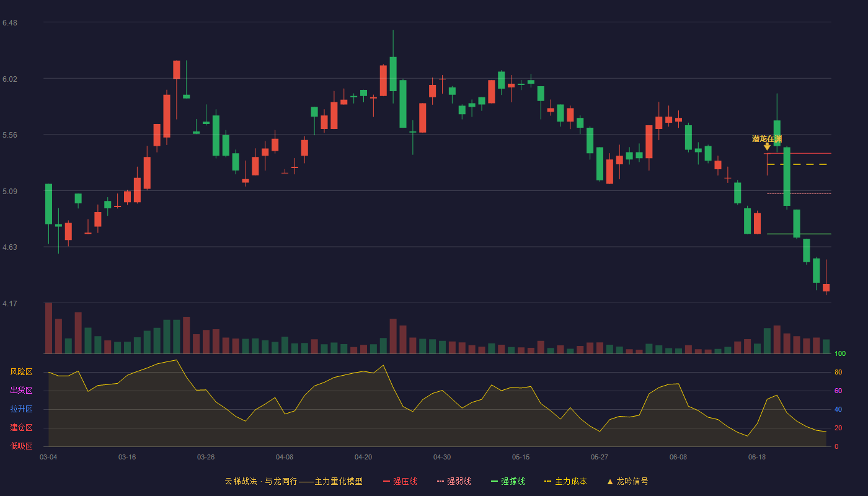Click the 5.09 price axis label
This screenshot has height=496, width=868.
pos(10,192)
